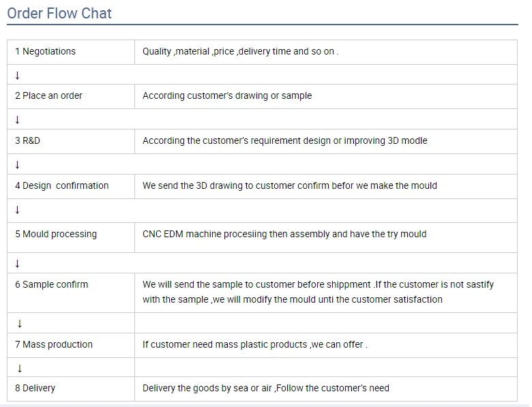The image size is (532, 407).
Task: Click the '6 Sample confirm' step label
Action: 52,284
